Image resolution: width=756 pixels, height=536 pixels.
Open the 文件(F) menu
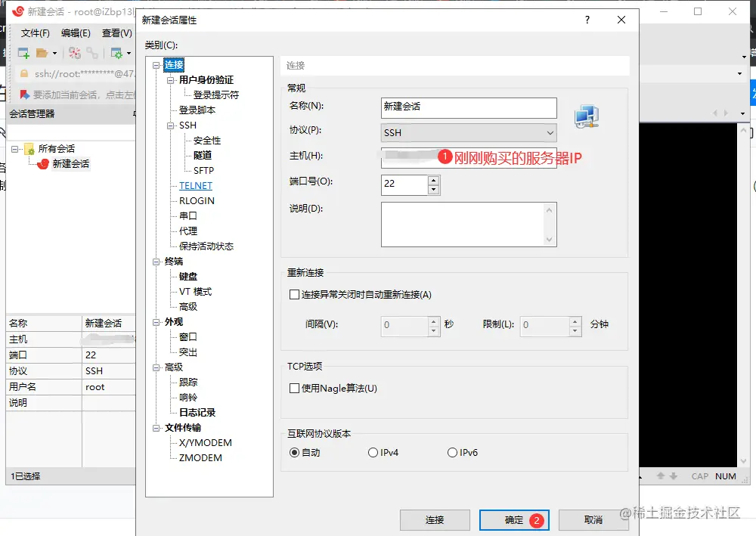pyautogui.click(x=36, y=33)
